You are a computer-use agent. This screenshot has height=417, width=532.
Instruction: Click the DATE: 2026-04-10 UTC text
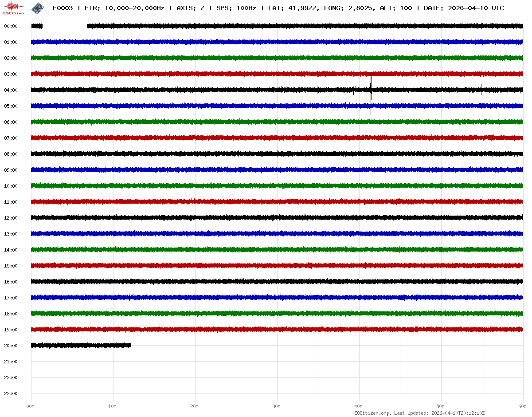(464, 8)
